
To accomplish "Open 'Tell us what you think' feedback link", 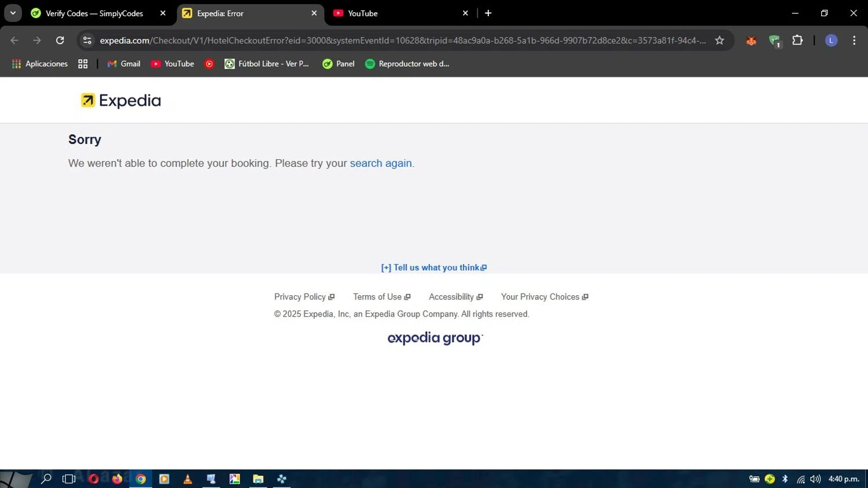I will pyautogui.click(x=433, y=267).
